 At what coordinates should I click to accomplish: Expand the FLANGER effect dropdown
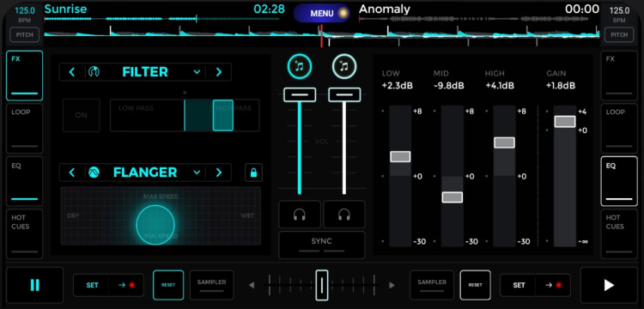(x=197, y=173)
